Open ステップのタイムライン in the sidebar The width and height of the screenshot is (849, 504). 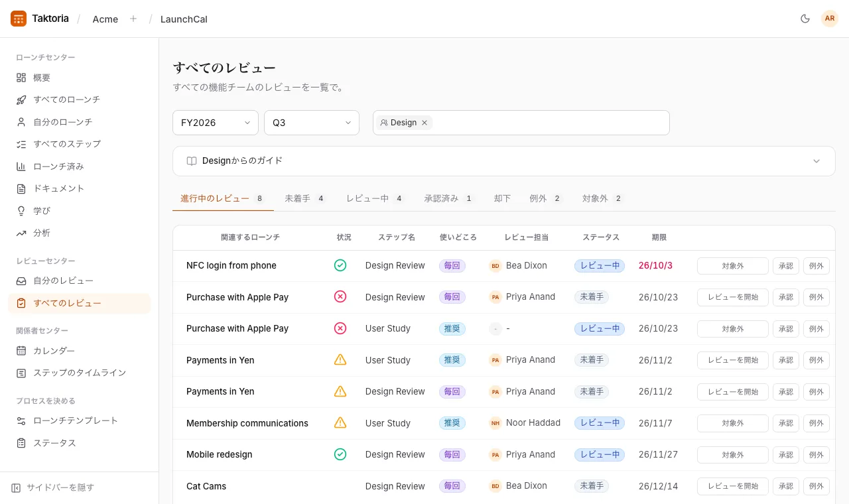(80, 373)
